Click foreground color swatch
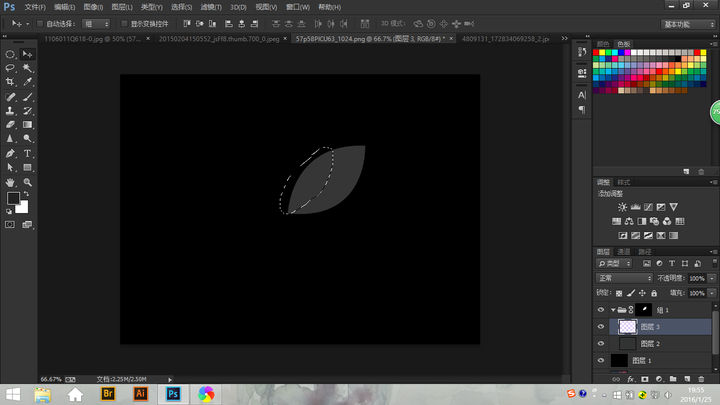The height and width of the screenshot is (405, 720). [x=13, y=198]
